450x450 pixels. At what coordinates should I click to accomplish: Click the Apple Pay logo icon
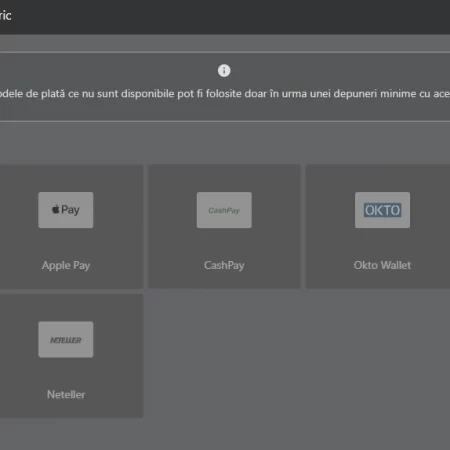click(x=66, y=210)
